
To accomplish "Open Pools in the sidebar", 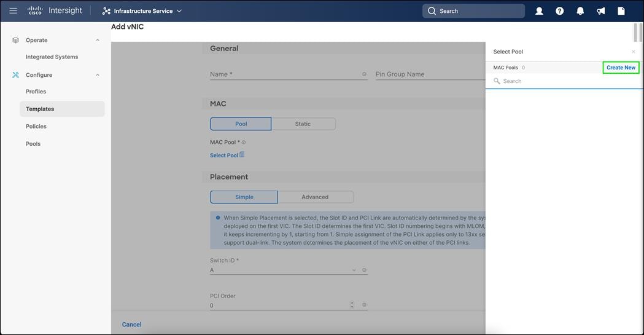I will click(x=33, y=144).
